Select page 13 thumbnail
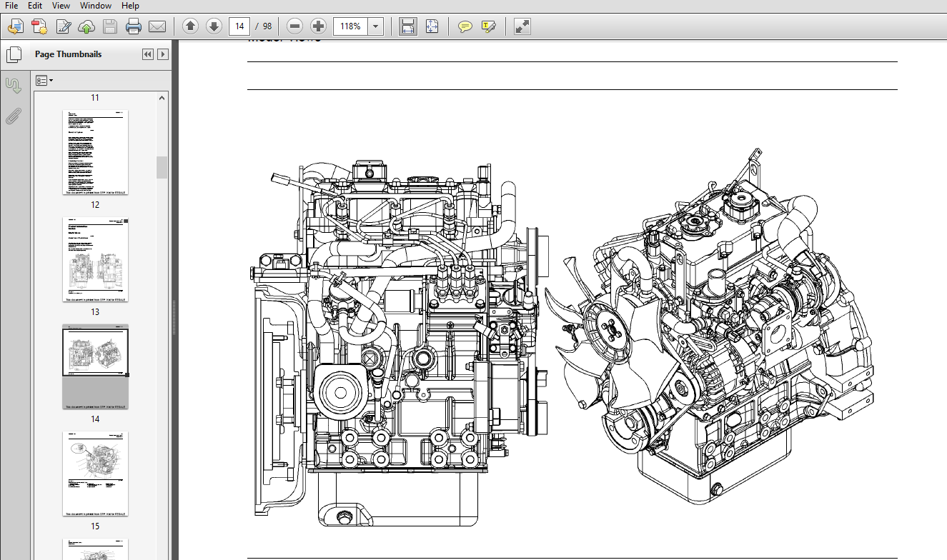This screenshot has width=947, height=560. [95, 259]
